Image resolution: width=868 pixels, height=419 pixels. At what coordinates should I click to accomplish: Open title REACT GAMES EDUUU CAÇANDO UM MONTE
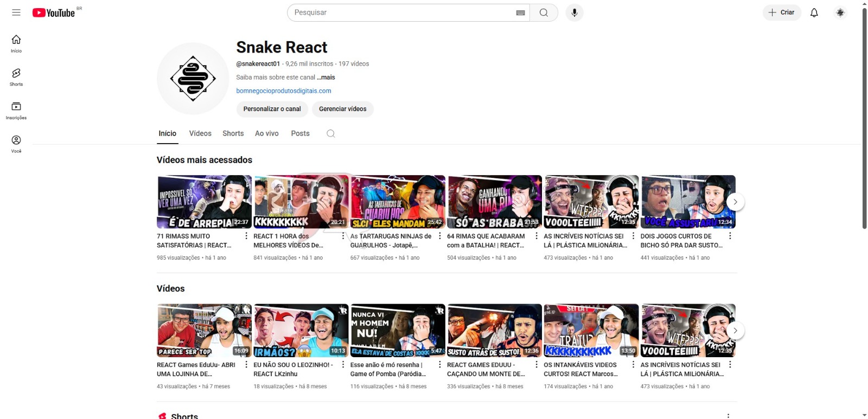[486, 370]
